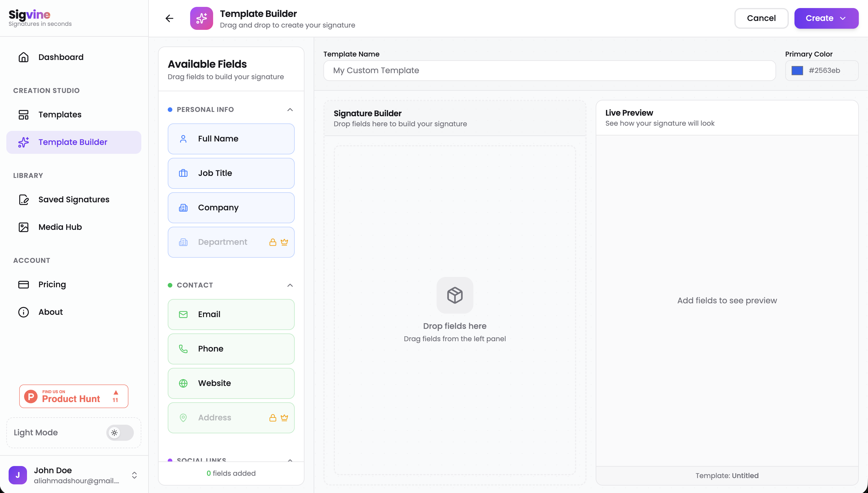Click the blue primary color swatch
The width and height of the screenshot is (868, 493).
pyautogui.click(x=797, y=70)
